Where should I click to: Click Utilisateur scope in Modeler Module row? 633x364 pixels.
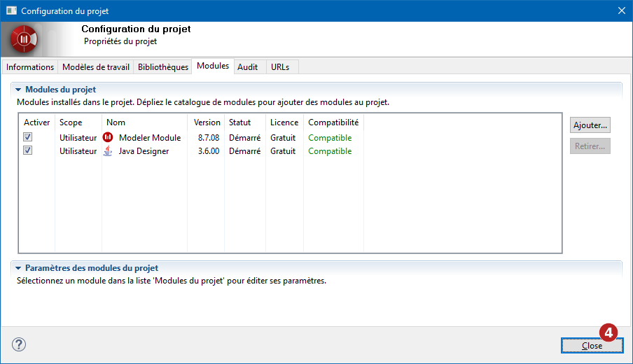(x=78, y=138)
